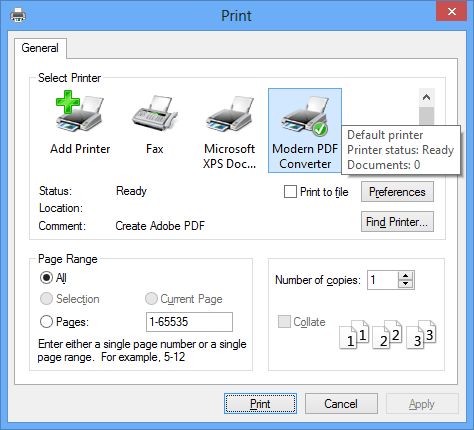Viewport: 474px width, 430px height.
Task: Click the printer icon in title bar
Action: tap(18, 15)
